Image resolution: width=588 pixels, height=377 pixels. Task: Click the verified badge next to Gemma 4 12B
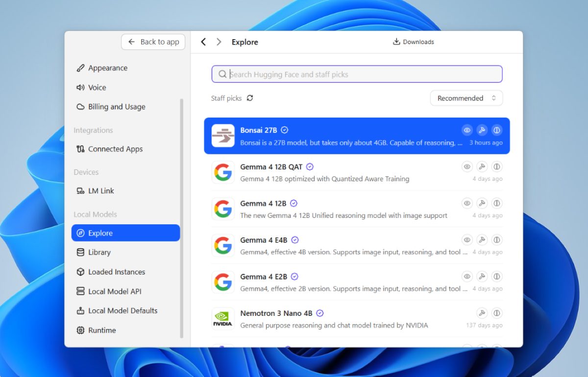pos(294,203)
